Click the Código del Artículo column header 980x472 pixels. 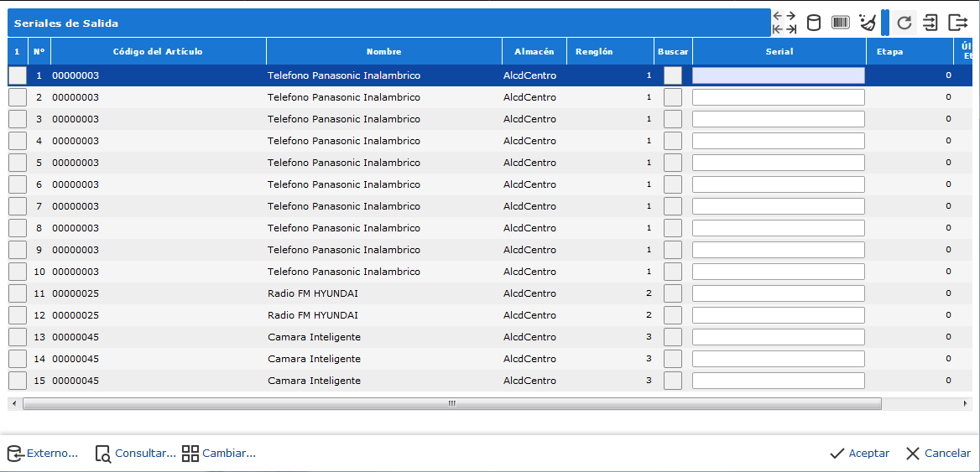pyautogui.click(x=158, y=51)
